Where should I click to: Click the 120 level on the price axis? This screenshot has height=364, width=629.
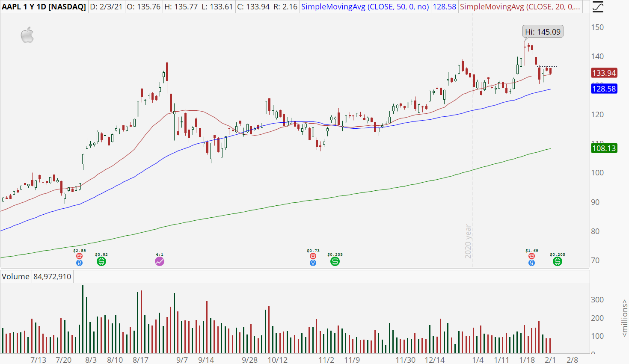tap(597, 114)
